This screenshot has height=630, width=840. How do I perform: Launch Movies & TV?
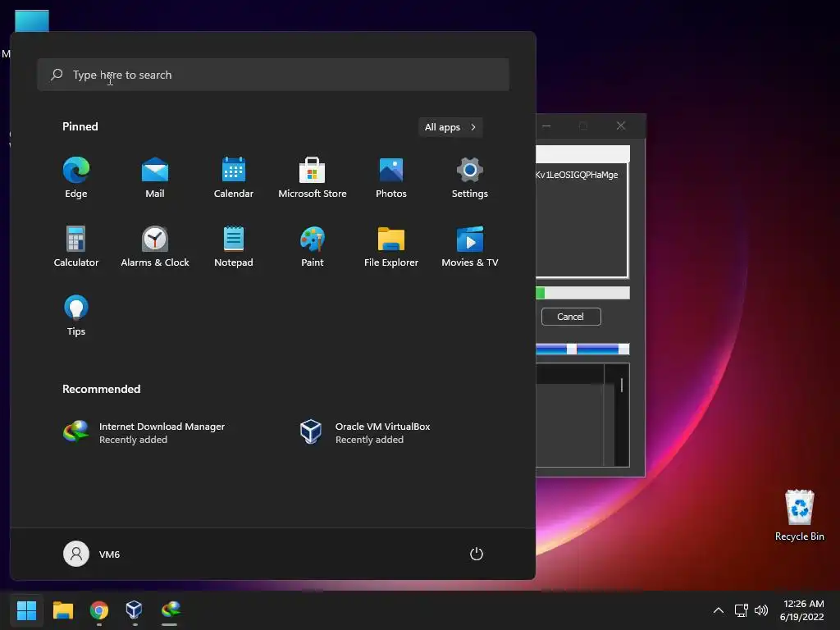coord(470,246)
